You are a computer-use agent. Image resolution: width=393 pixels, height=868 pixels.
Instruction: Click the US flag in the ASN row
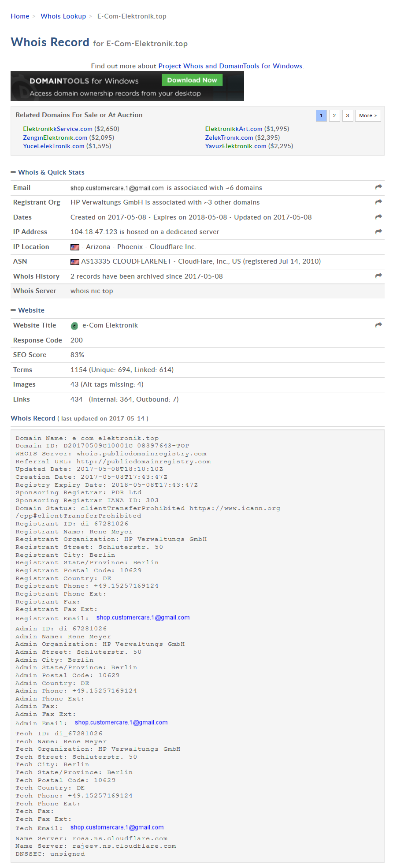click(75, 262)
